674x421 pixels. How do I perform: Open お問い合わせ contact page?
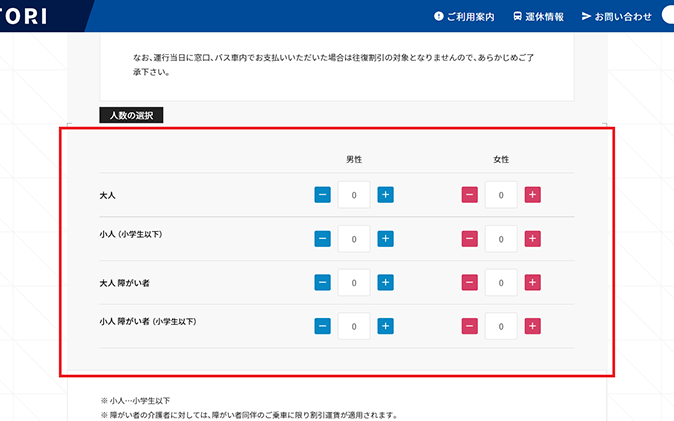pos(617,16)
